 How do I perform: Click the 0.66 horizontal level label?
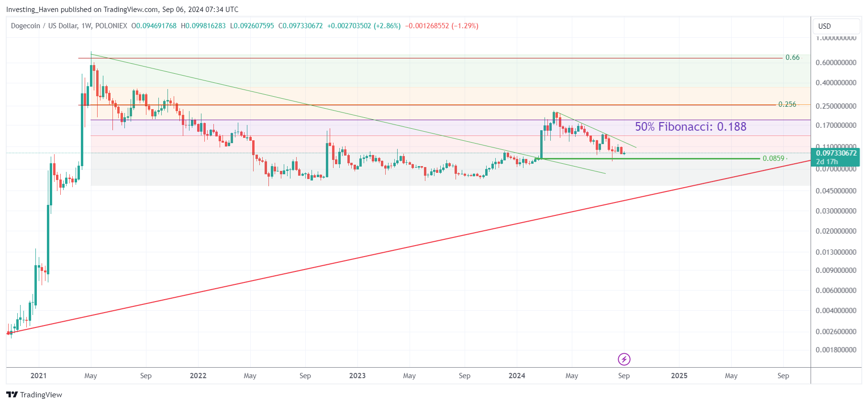792,57
